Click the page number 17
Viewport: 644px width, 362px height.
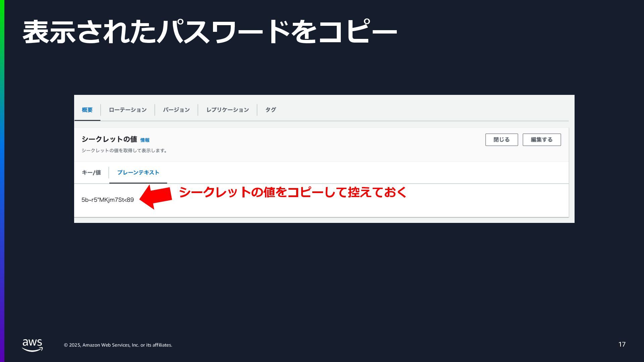[x=622, y=345]
